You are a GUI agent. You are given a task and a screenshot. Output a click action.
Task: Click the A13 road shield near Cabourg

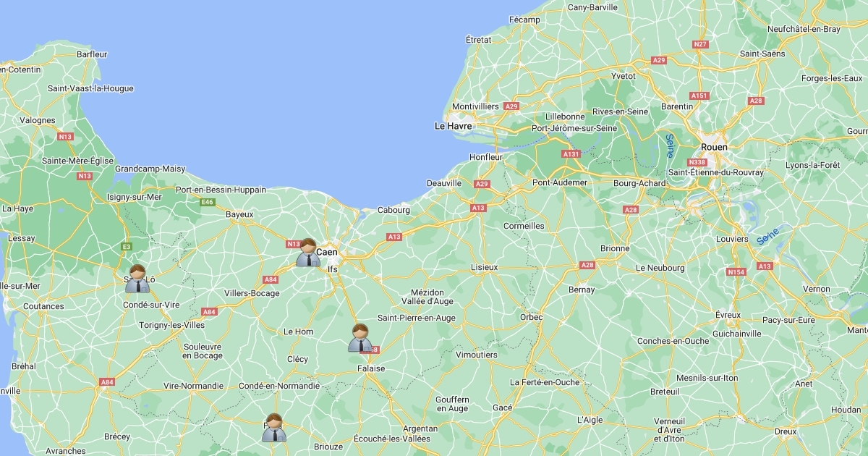[x=393, y=237]
